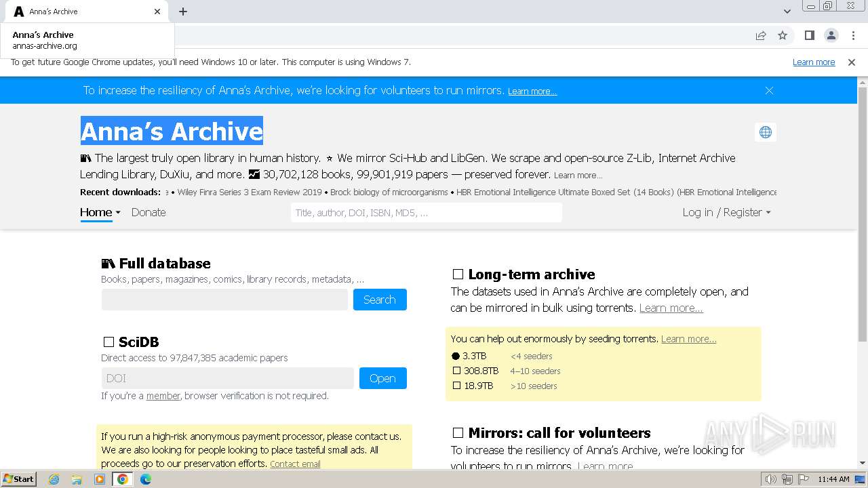Open Chrome share page icon
The image size is (868, 488).
click(761, 35)
